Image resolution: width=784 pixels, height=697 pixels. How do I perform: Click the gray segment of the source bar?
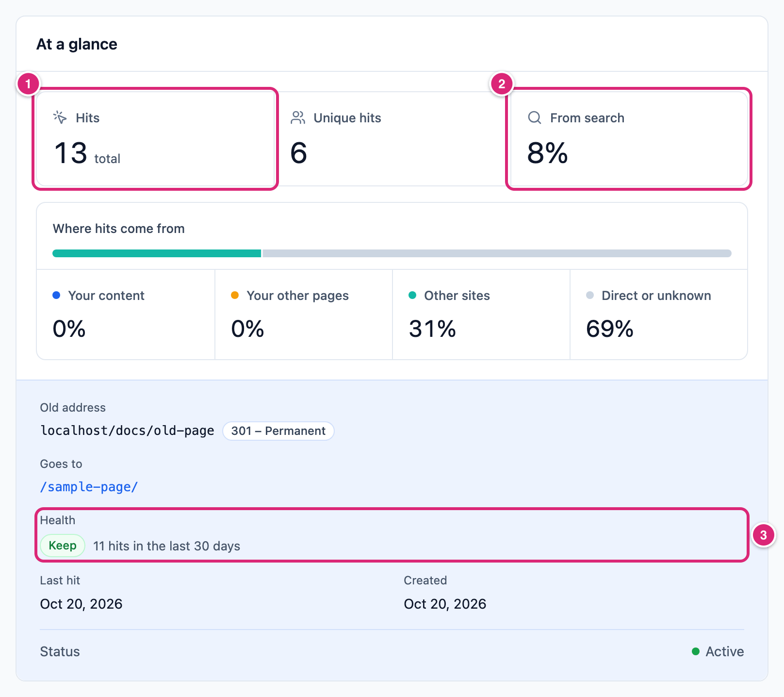pyautogui.click(x=497, y=253)
